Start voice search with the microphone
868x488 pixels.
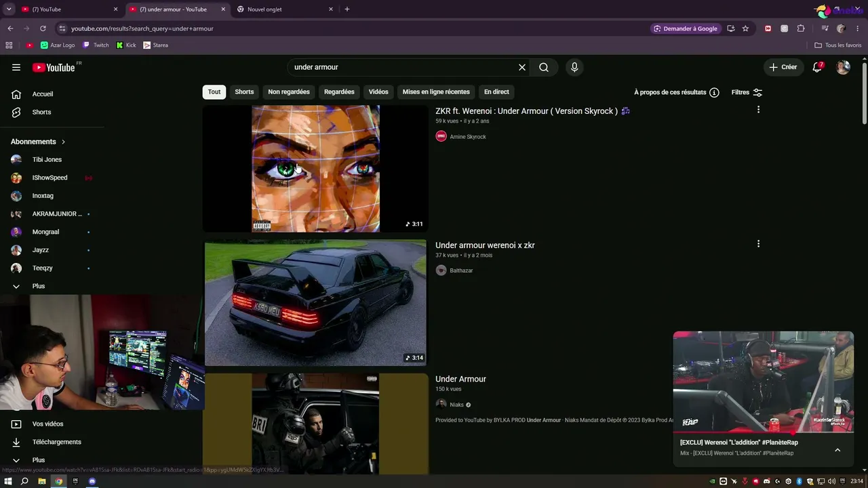tap(574, 67)
